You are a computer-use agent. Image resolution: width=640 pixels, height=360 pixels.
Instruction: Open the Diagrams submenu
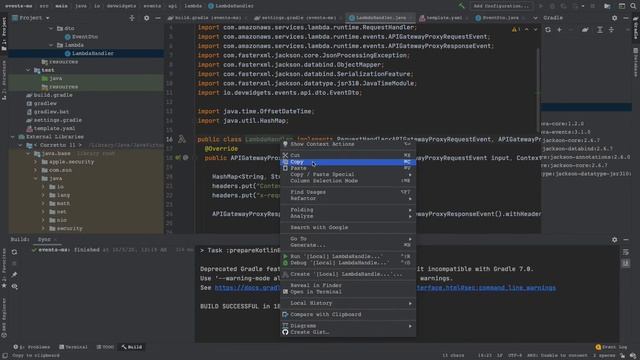[348, 326]
